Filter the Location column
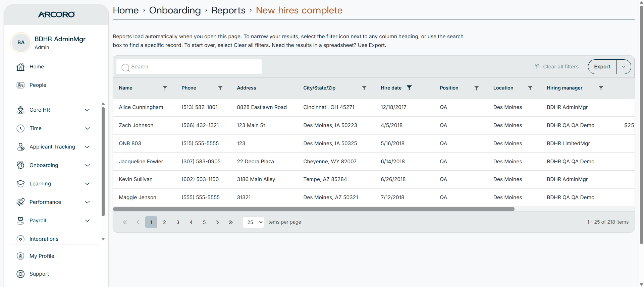Viewport: 644px width, 287px height. (x=530, y=88)
